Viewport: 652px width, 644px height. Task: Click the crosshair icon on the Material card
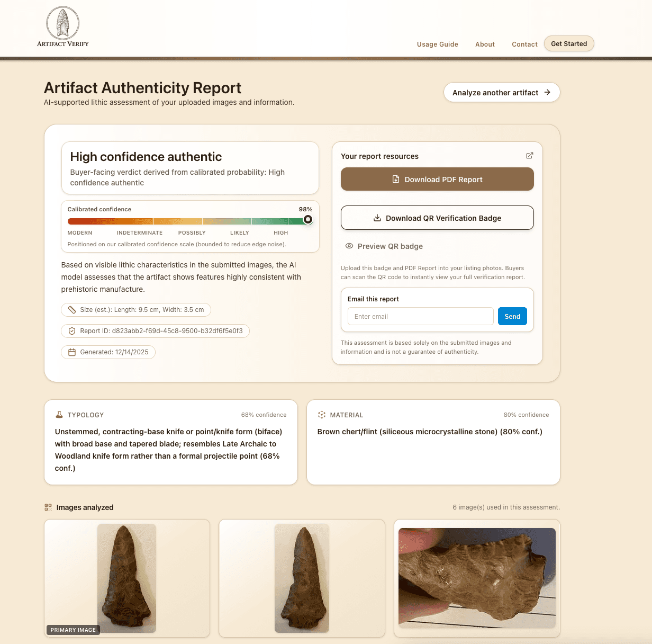click(x=321, y=415)
